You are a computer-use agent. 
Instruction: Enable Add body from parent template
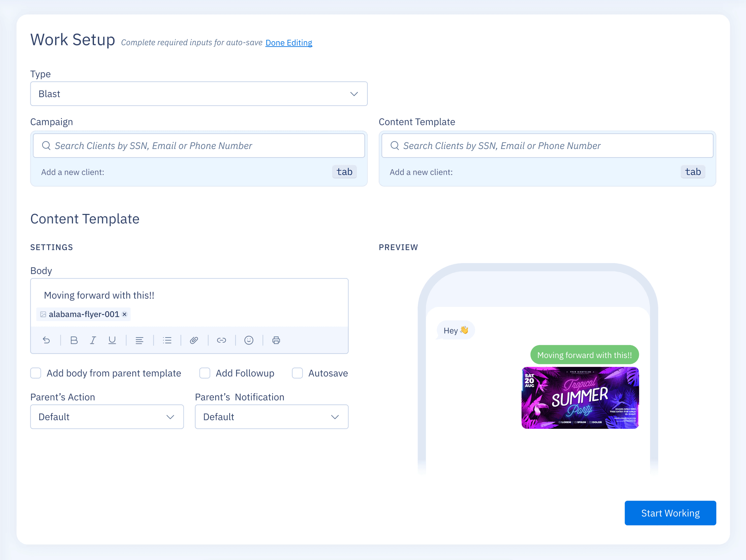(x=36, y=373)
